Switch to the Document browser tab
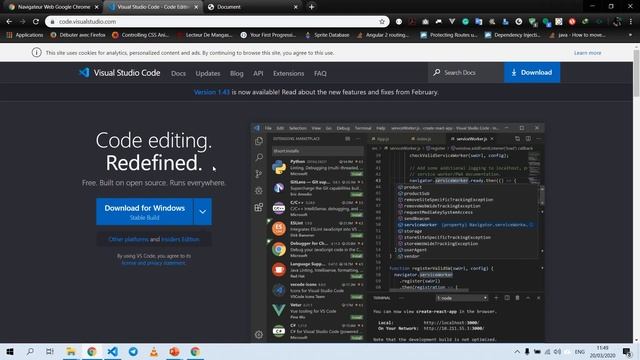This screenshot has width=640, height=360. 252,7
